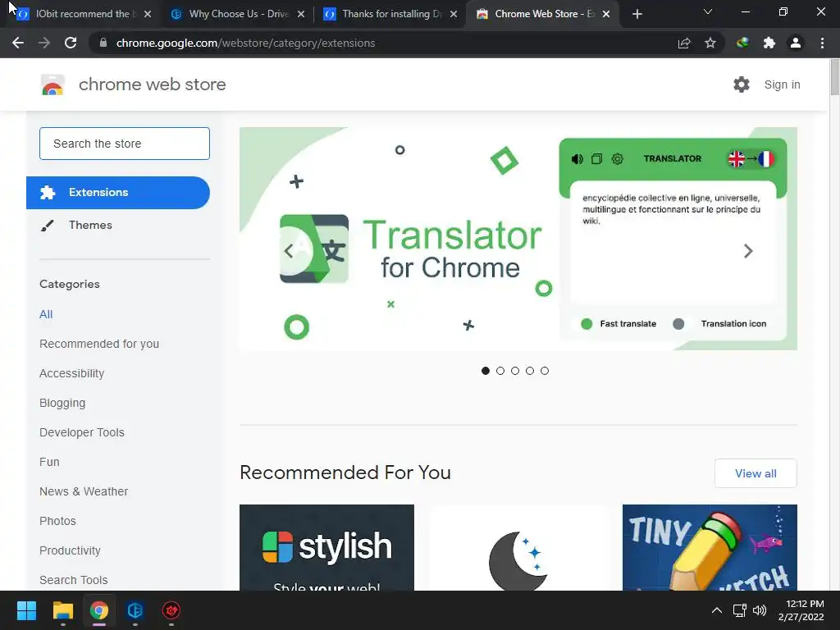The height and width of the screenshot is (630, 840).
Task: Open File Explorer from taskbar
Action: [x=62, y=610]
